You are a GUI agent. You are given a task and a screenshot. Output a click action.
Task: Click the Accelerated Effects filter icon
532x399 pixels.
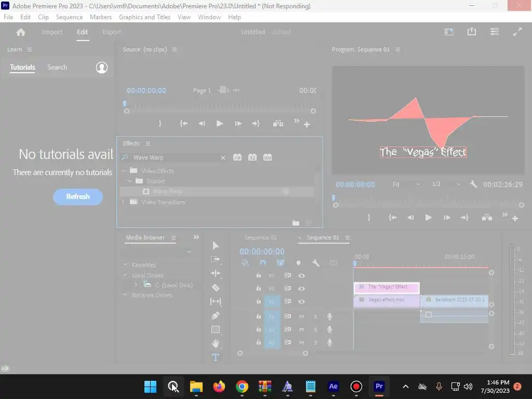click(x=237, y=157)
